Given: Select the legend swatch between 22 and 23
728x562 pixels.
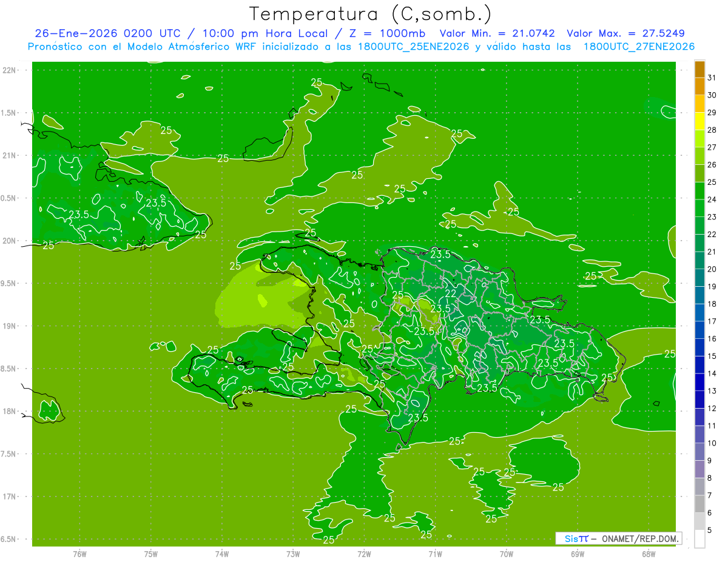Looking at the screenshot, I should point(699,226).
